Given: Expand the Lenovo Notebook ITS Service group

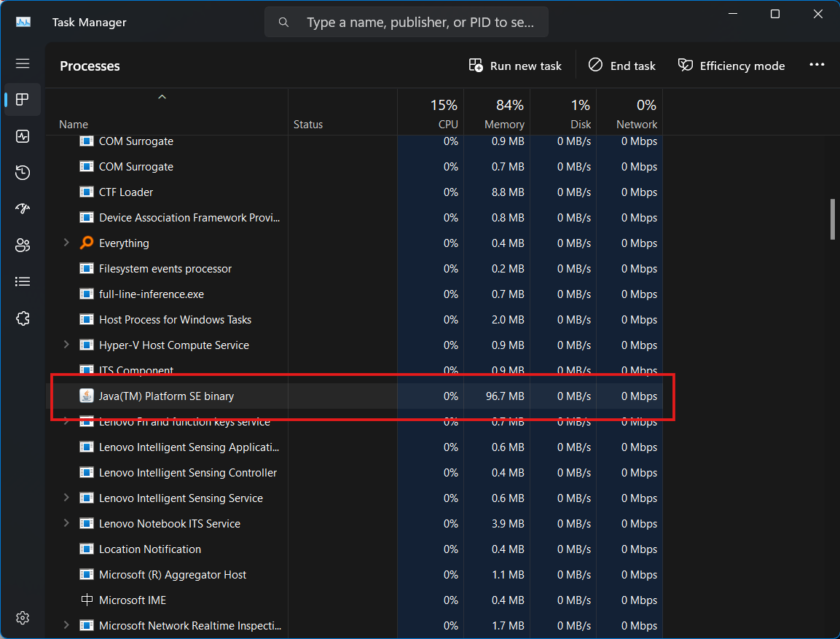Looking at the screenshot, I should click(66, 522).
